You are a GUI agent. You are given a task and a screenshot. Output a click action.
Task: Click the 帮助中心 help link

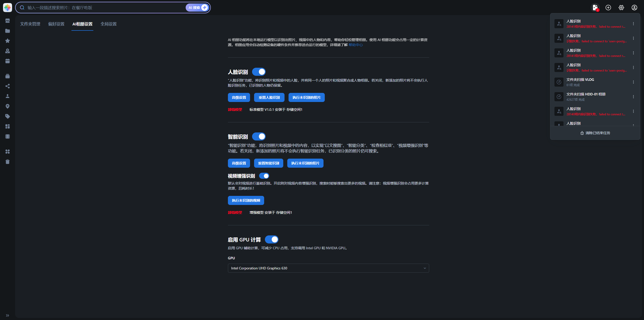pyautogui.click(x=355, y=45)
